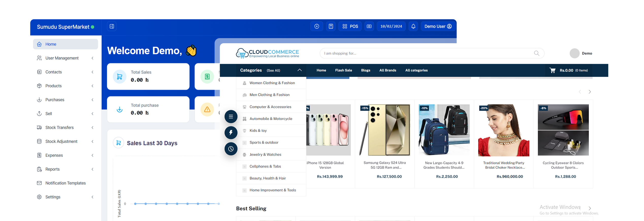The image size is (644, 221).
Task: Open the All Brands tab
Action: tap(388, 70)
